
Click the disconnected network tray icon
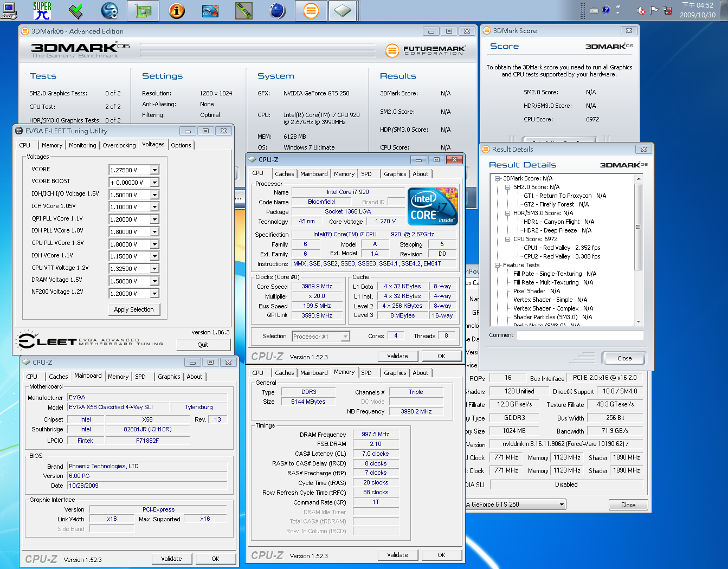tap(668, 10)
